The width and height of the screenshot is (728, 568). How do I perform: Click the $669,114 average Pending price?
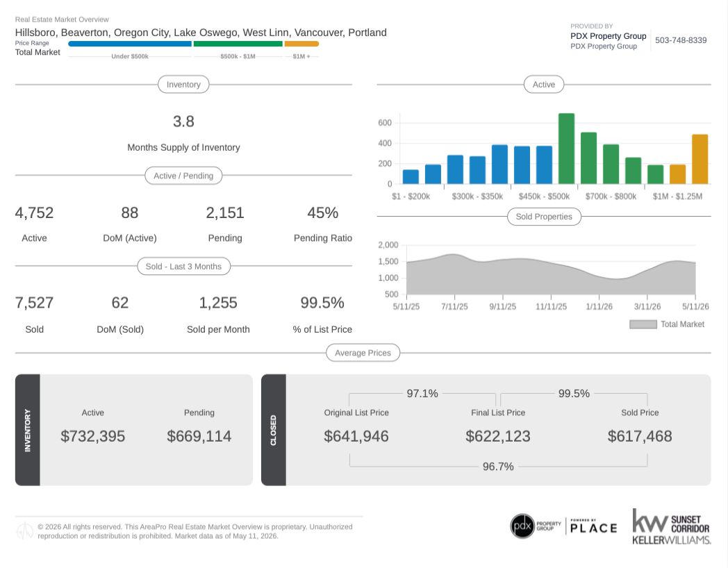pyautogui.click(x=199, y=436)
